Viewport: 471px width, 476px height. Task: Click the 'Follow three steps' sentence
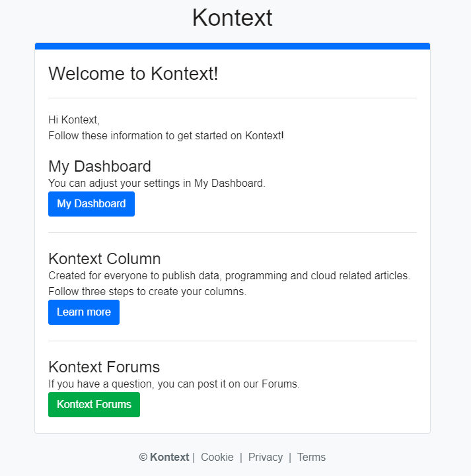(147, 291)
